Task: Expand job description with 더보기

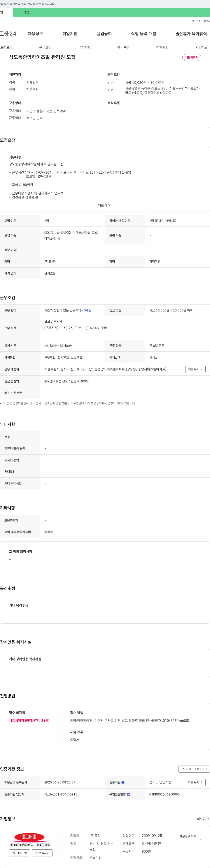Action: point(104,205)
